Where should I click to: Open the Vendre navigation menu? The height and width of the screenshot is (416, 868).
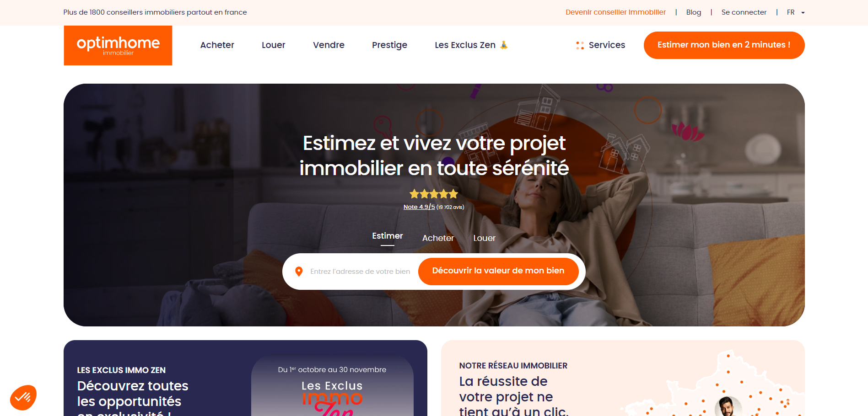329,45
